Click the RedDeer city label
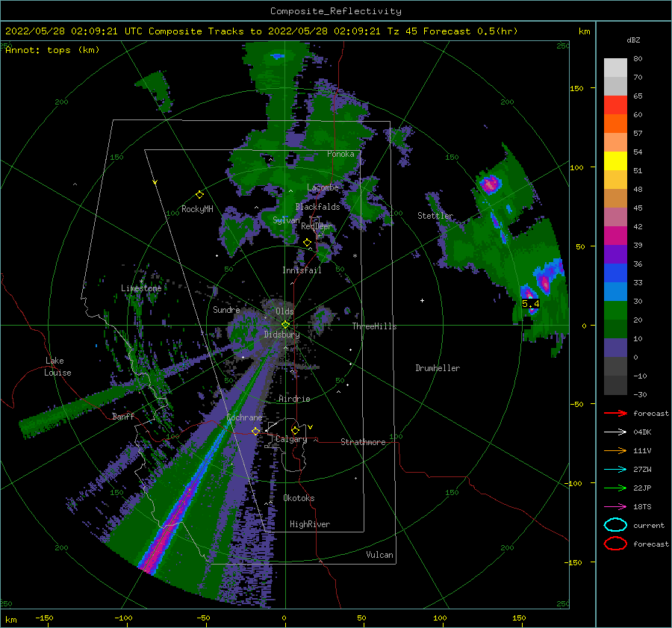This screenshot has height=628, width=672. [x=317, y=226]
